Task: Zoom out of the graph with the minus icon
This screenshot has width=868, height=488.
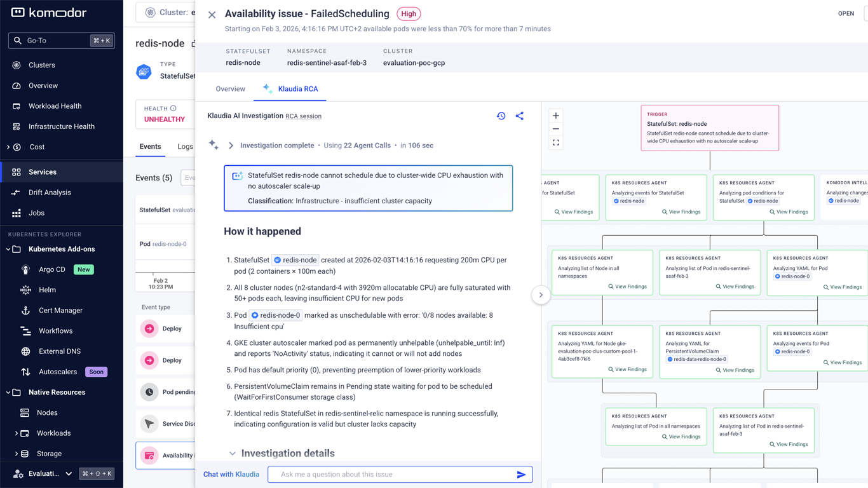Action: coord(555,128)
